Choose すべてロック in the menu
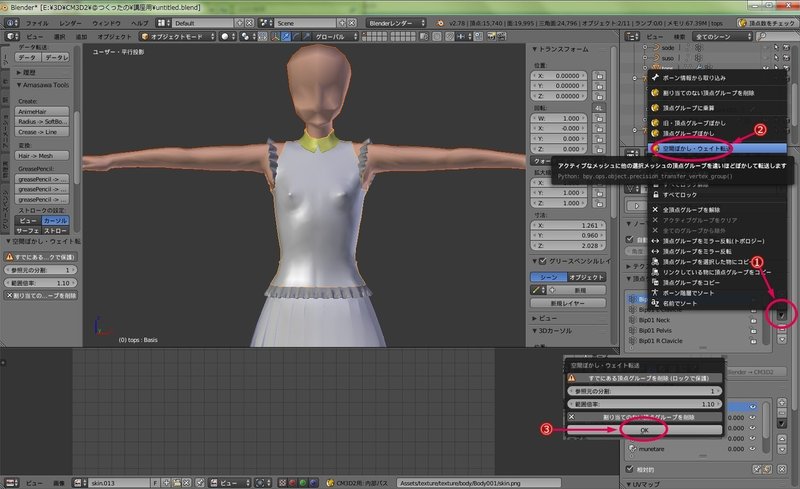800x489 pixels. (717, 194)
